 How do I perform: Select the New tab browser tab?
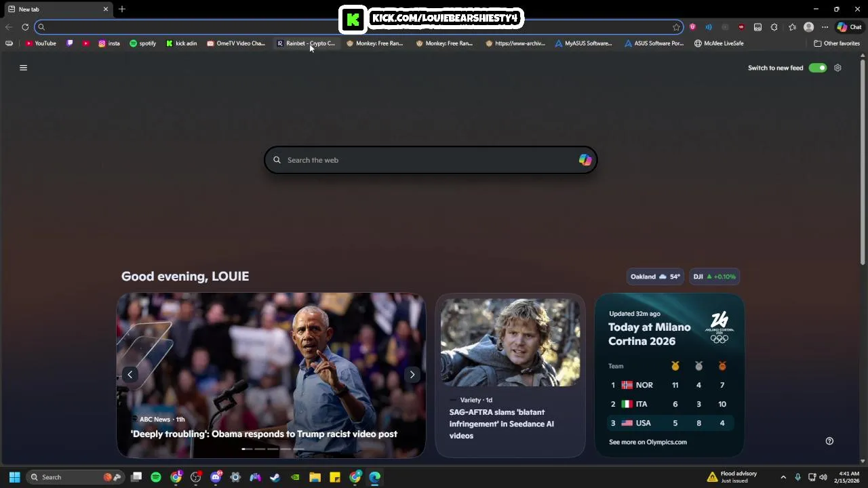point(58,9)
